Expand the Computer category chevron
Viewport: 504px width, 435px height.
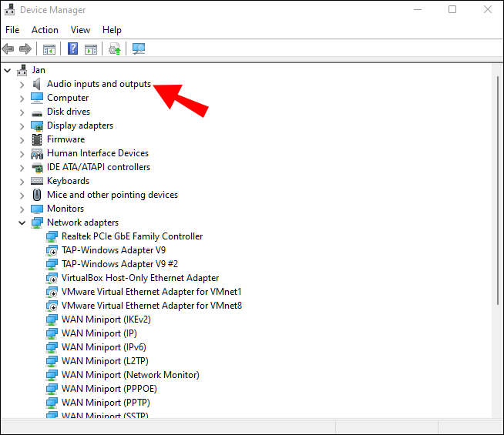coord(22,99)
